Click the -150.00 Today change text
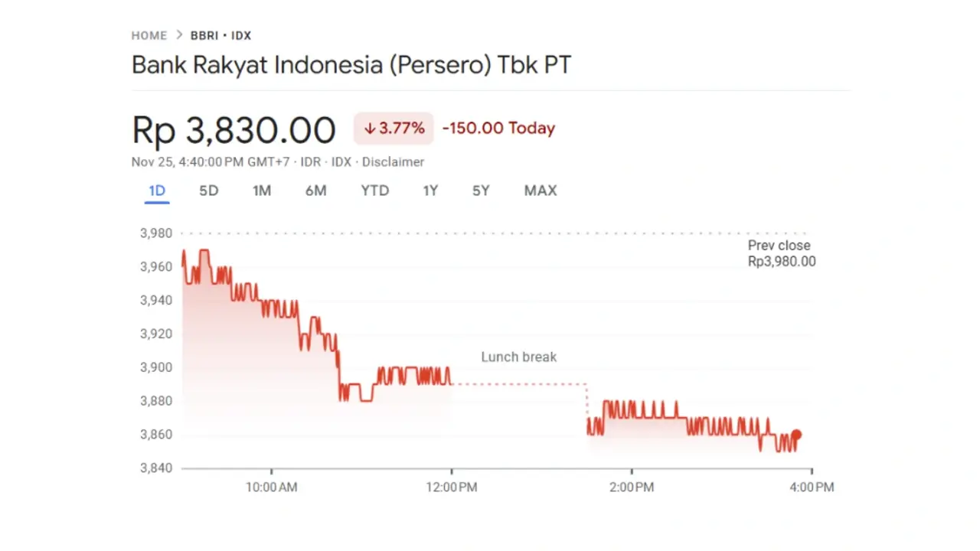 pos(498,129)
